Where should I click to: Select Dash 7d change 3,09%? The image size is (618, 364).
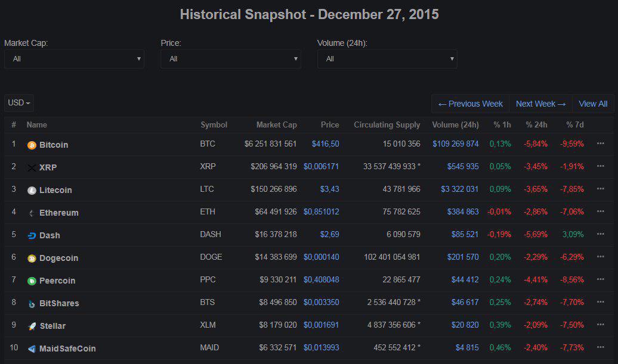click(573, 235)
